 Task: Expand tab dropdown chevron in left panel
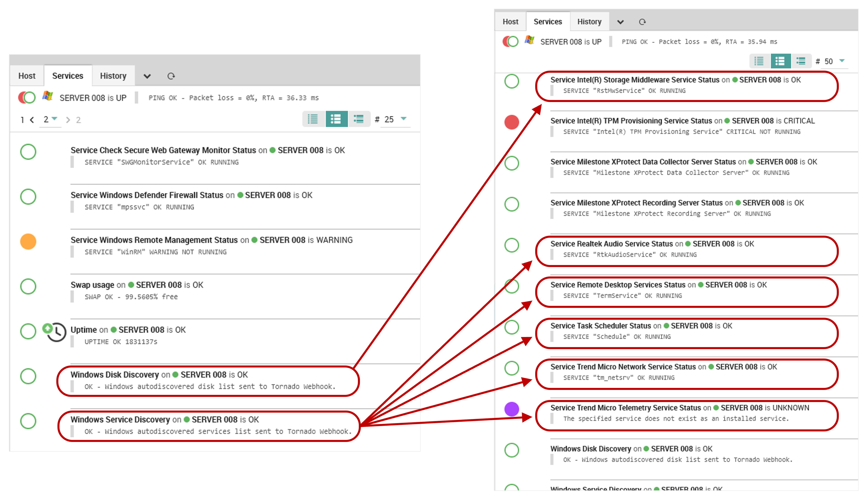tap(147, 76)
